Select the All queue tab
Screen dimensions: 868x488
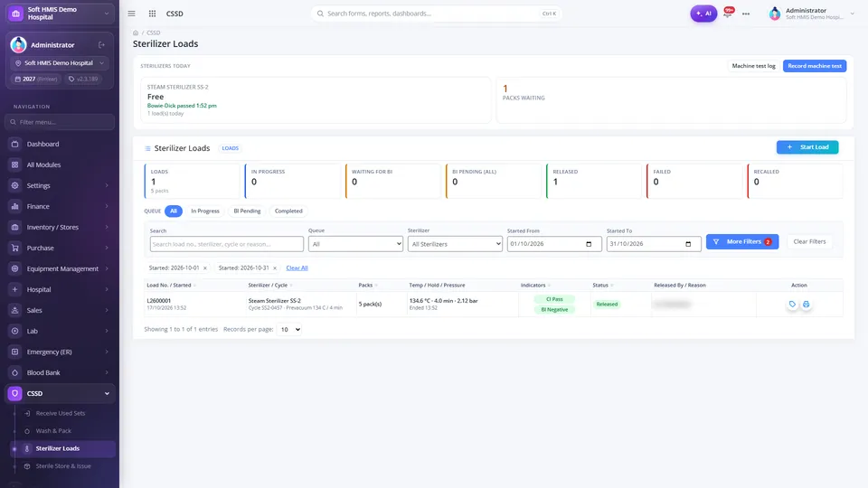click(x=174, y=211)
